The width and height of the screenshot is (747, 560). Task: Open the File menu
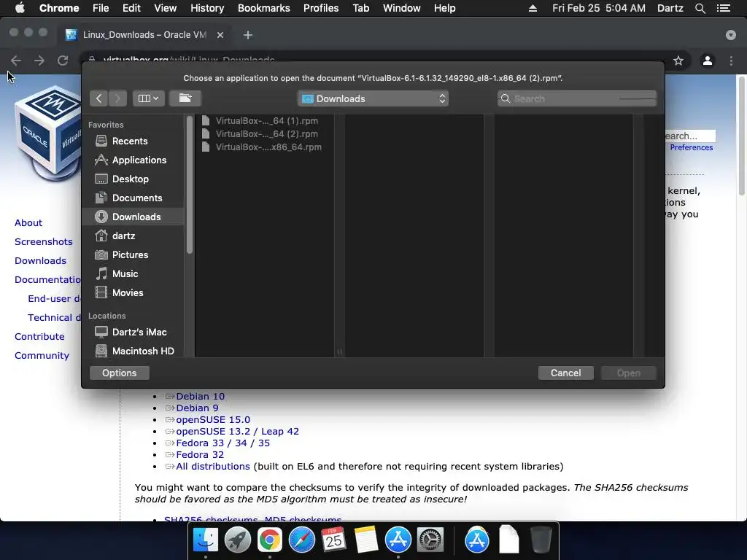[101, 8]
